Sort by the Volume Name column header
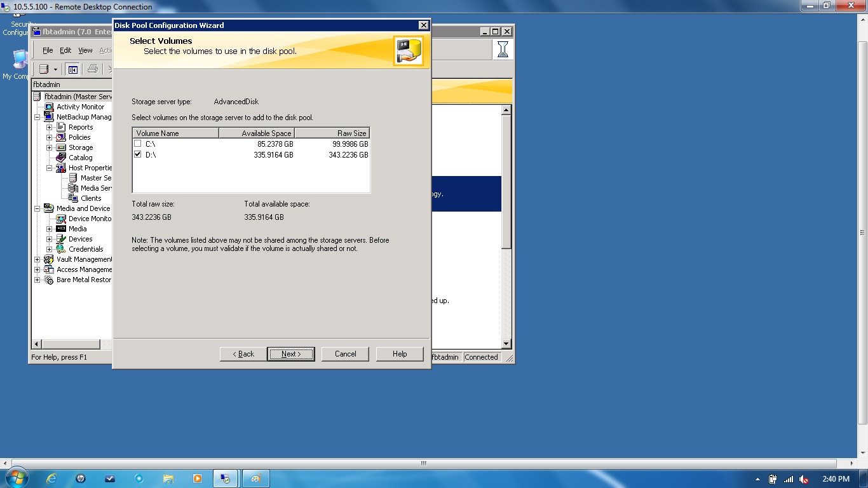This screenshot has height=488, width=868. 176,133
